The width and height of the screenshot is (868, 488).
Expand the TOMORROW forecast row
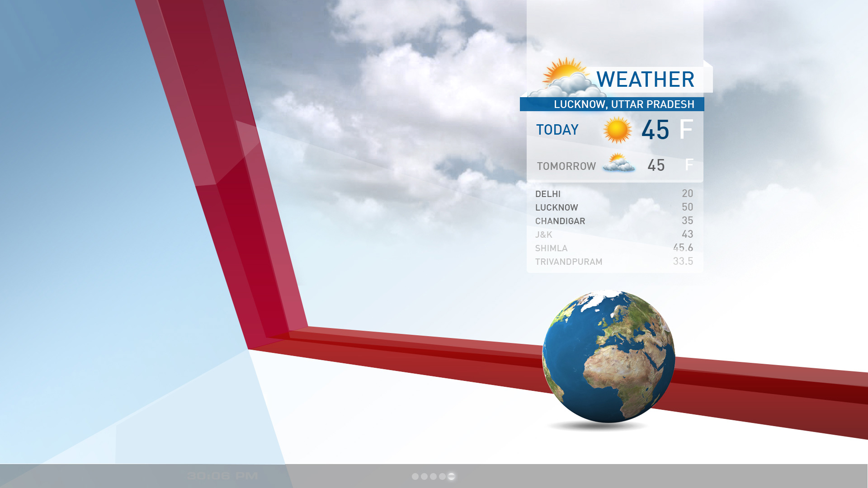[x=566, y=166]
